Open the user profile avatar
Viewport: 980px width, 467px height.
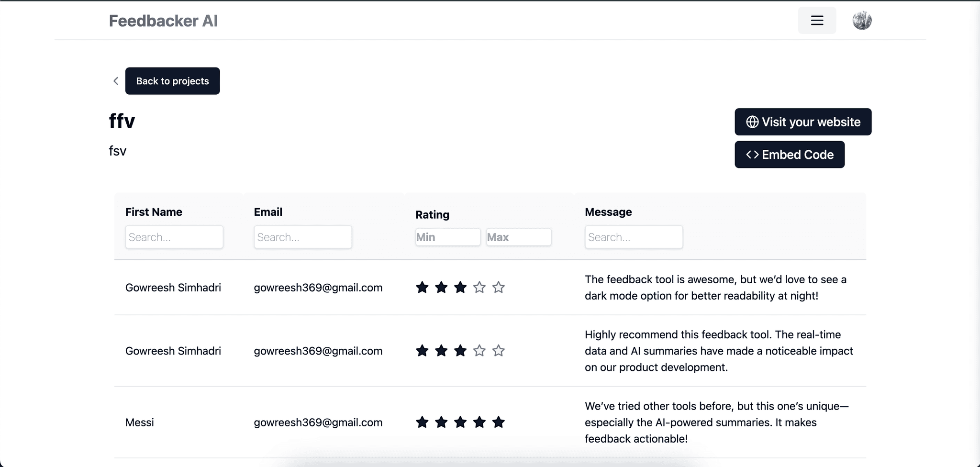[862, 21]
